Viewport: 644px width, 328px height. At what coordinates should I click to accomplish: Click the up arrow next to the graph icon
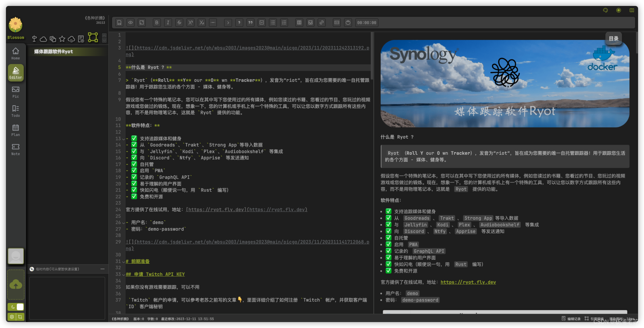[x=104, y=35]
